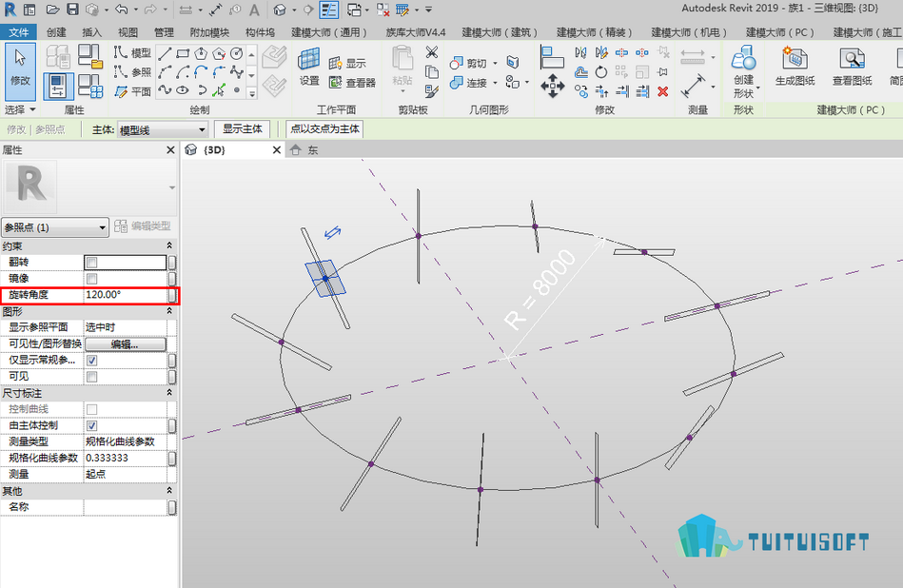Screen dimensions: 903x588
Task: Click the Align tool in the 修改 panel
Action: pyautogui.click(x=552, y=58)
